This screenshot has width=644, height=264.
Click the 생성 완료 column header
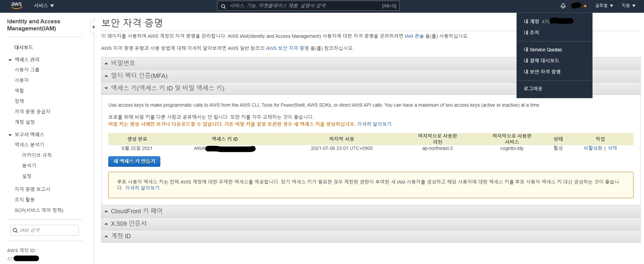click(137, 139)
